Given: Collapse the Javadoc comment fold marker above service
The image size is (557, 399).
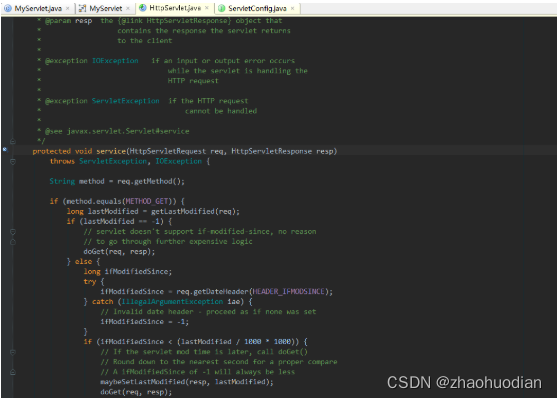Looking at the screenshot, I should 13,141.
